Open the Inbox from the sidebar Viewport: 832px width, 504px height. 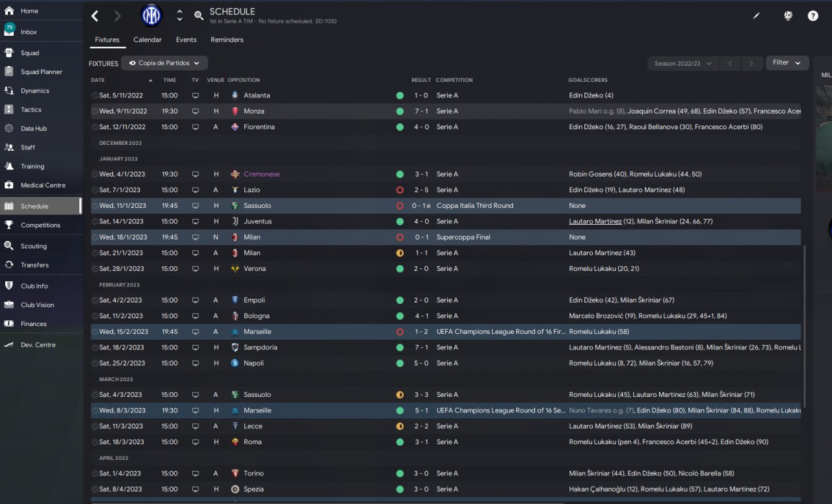coord(29,32)
